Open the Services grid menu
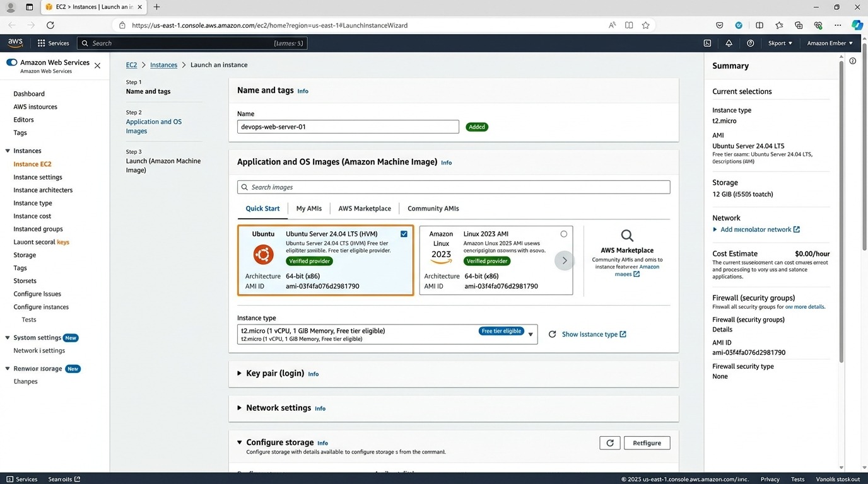 53,43
